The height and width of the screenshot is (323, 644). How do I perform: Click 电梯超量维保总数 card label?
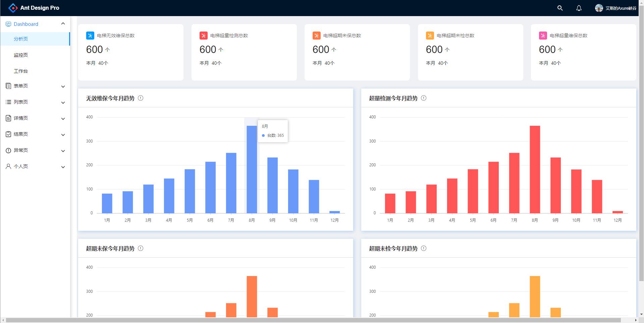tap(569, 36)
